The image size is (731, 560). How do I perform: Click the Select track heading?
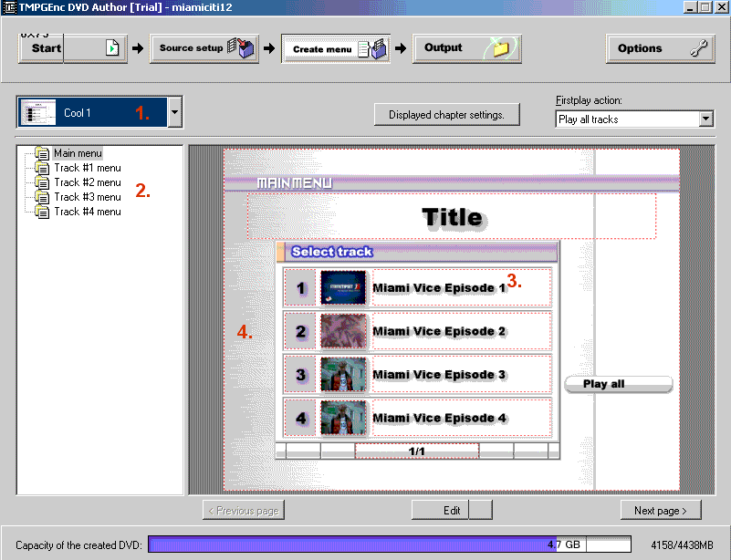tap(332, 252)
